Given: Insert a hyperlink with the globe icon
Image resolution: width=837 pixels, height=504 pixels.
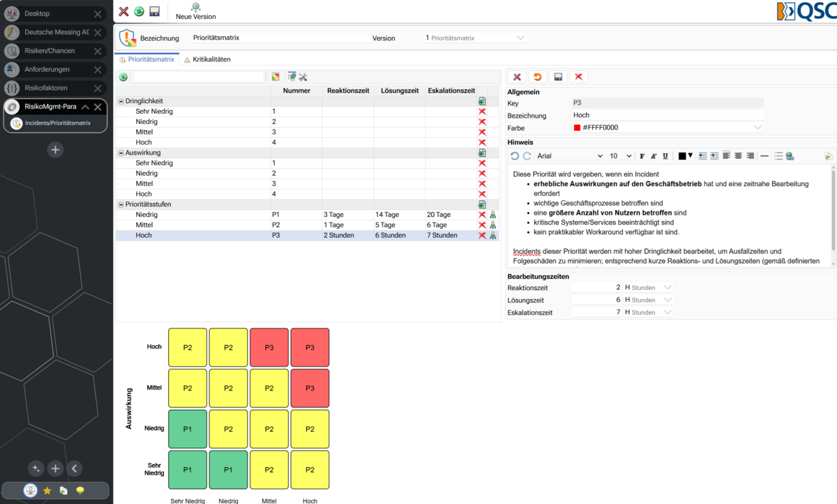Looking at the screenshot, I should [790, 156].
